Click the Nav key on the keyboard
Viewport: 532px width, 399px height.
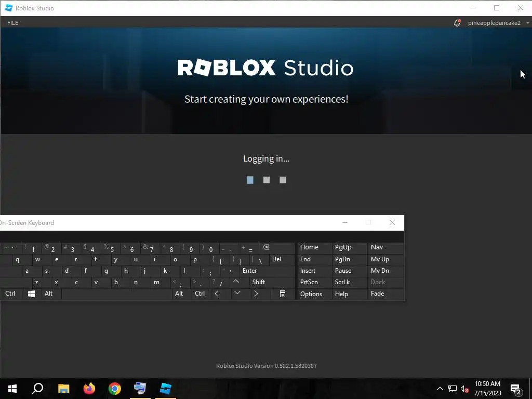(x=385, y=247)
